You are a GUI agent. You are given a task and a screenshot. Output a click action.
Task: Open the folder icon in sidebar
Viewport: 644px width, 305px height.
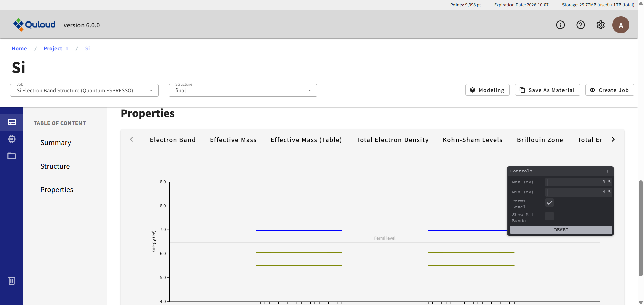click(12, 156)
